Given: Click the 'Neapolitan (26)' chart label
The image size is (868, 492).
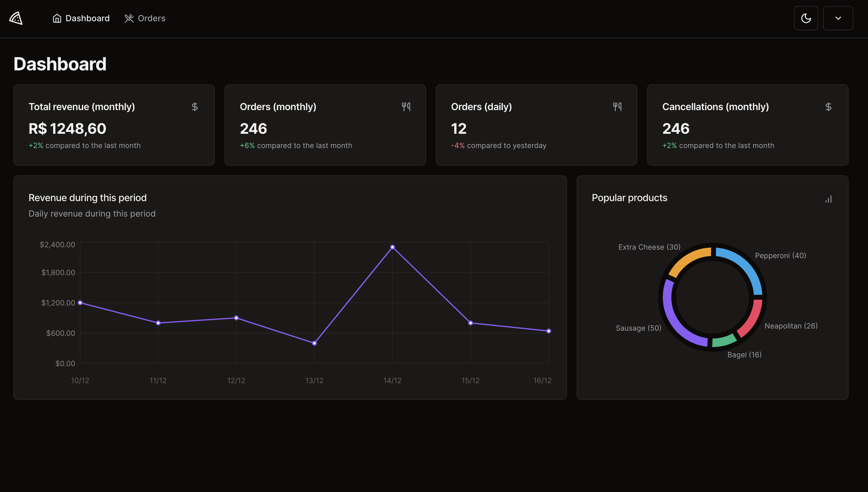Looking at the screenshot, I should [791, 326].
